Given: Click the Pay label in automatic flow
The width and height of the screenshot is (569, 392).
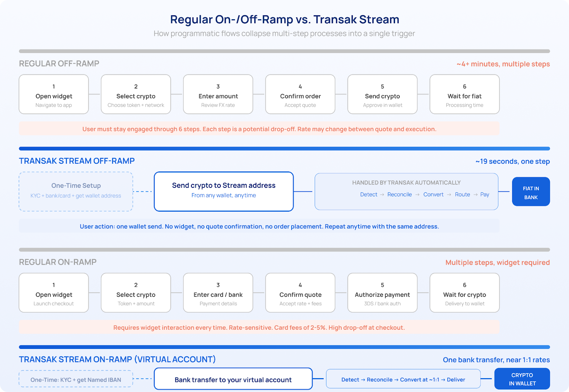Looking at the screenshot, I should 485,195.
